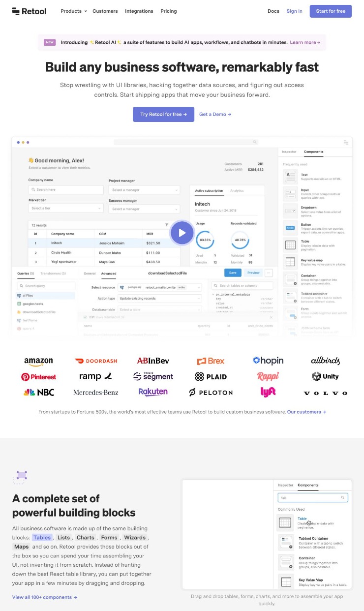Switch to Active subscription tab

coord(209,190)
